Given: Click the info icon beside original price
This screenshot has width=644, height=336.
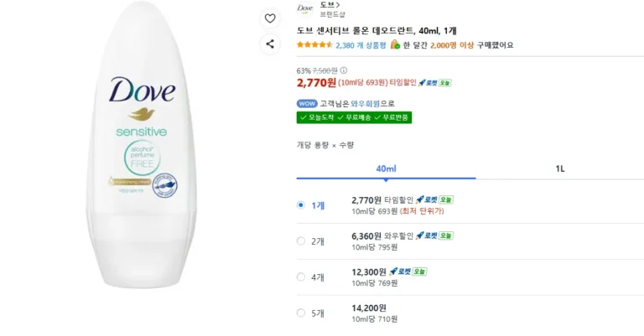Looking at the screenshot, I should (x=344, y=70).
